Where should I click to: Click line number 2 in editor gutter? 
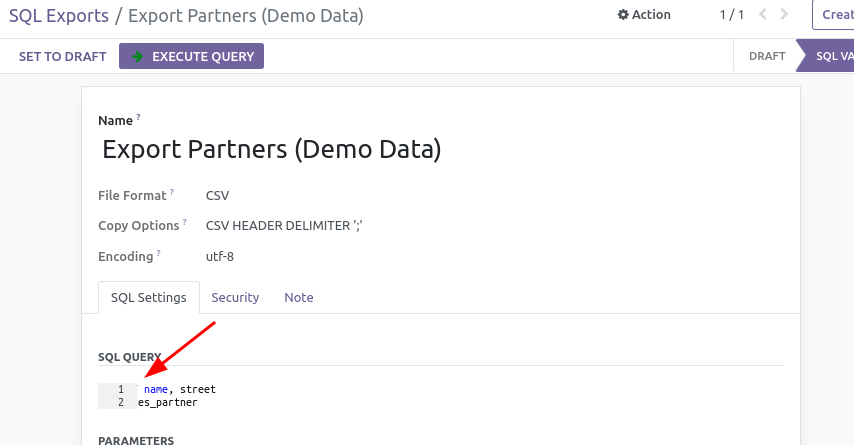point(121,403)
